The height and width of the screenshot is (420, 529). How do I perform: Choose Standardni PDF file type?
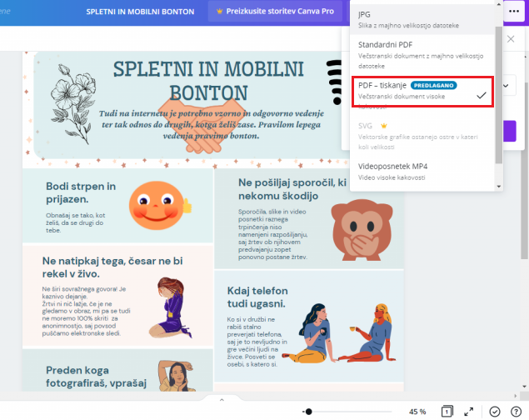pos(422,55)
